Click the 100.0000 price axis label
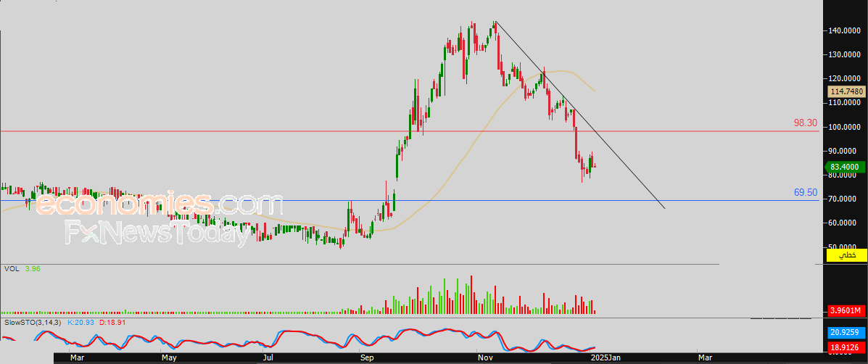 (845, 127)
